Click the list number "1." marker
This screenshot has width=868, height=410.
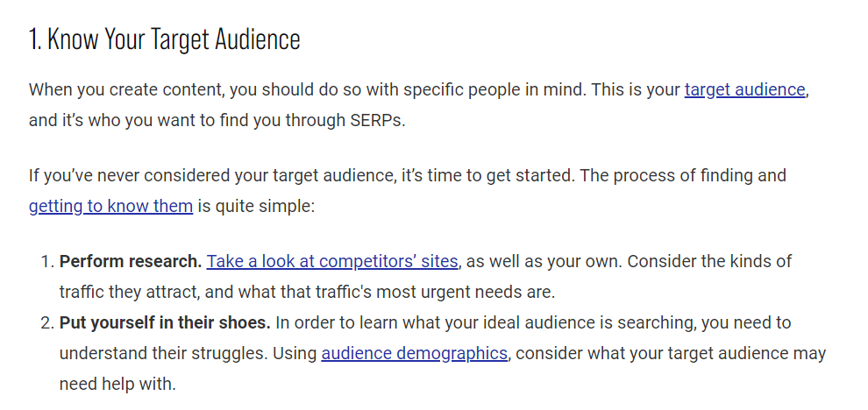click(x=47, y=261)
